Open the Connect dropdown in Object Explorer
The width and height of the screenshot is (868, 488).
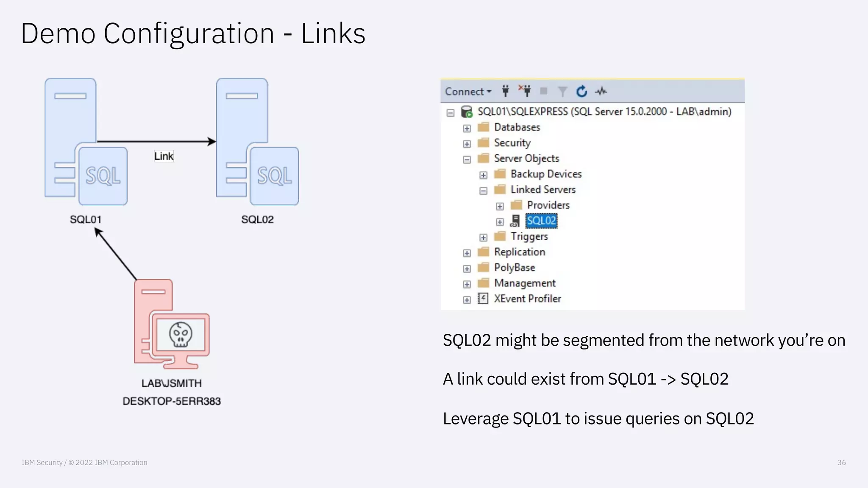[468, 91]
